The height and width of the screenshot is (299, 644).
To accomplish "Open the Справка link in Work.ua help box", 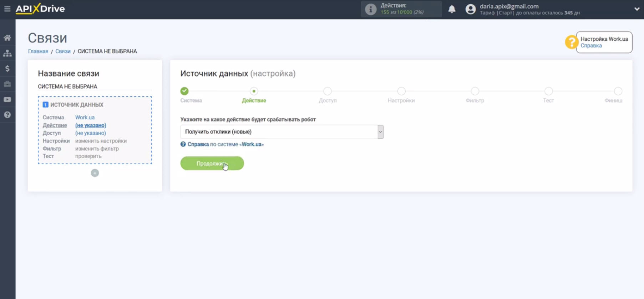I will pyautogui.click(x=591, y=46).
